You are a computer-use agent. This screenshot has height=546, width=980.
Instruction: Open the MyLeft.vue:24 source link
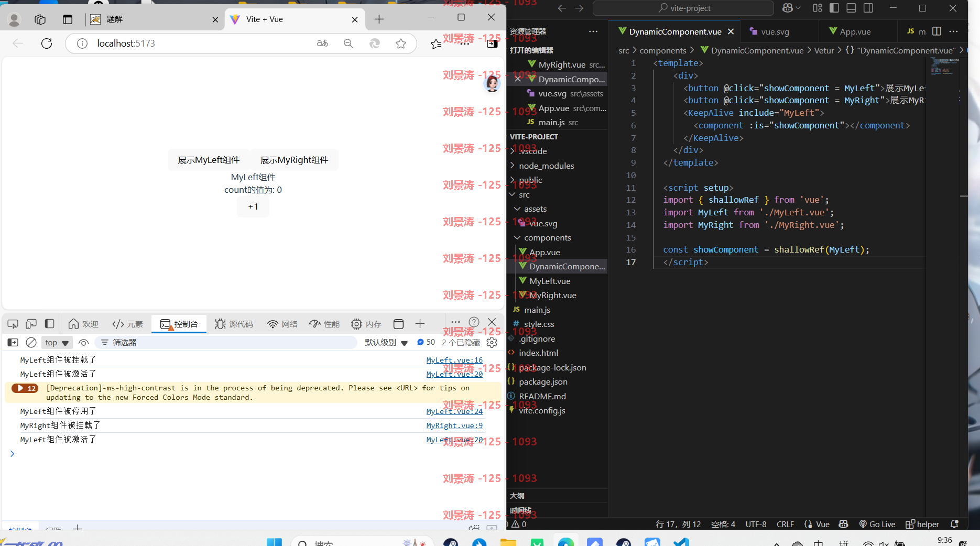(x=454, y=411)
